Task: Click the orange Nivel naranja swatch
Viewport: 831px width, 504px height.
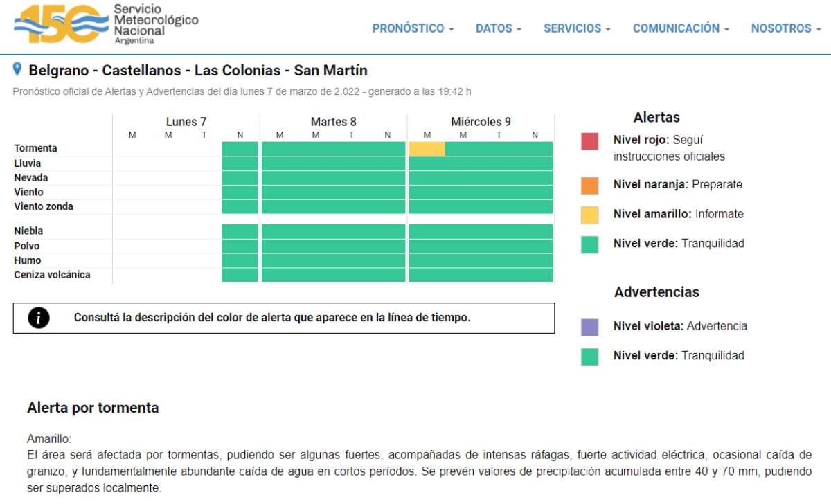Action: pos(589,186)
